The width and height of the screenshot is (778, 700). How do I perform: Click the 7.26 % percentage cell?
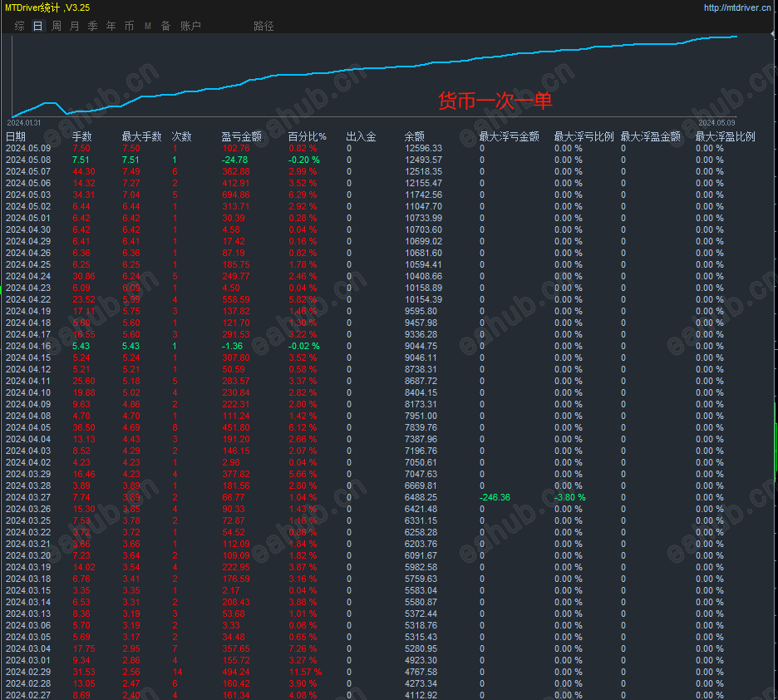(303, 649)
